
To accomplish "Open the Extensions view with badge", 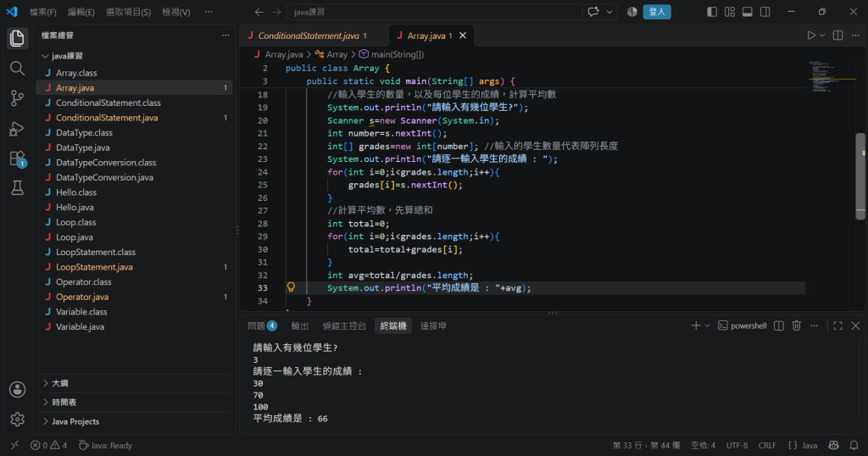I will 17,158.
